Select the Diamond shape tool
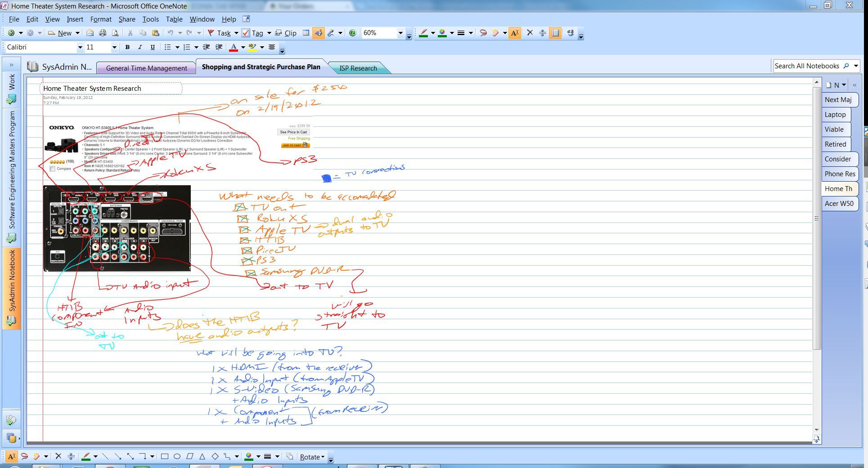Viewport: 868px width, 468px height. (215, 456)
